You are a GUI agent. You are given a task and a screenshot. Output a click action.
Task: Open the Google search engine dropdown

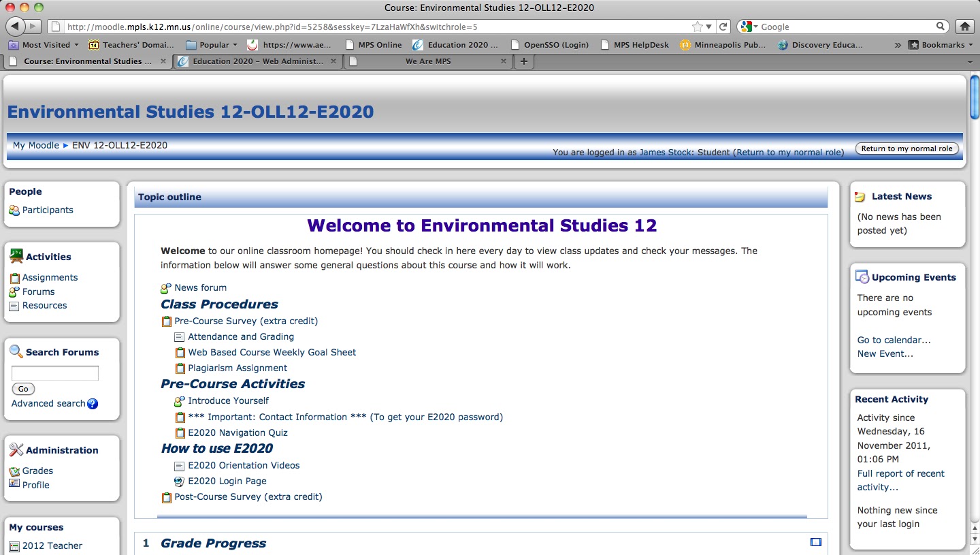coord(747,27)
